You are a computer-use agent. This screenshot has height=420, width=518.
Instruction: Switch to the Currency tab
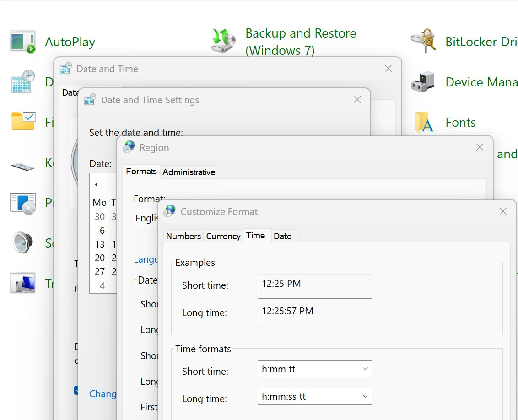223,236
